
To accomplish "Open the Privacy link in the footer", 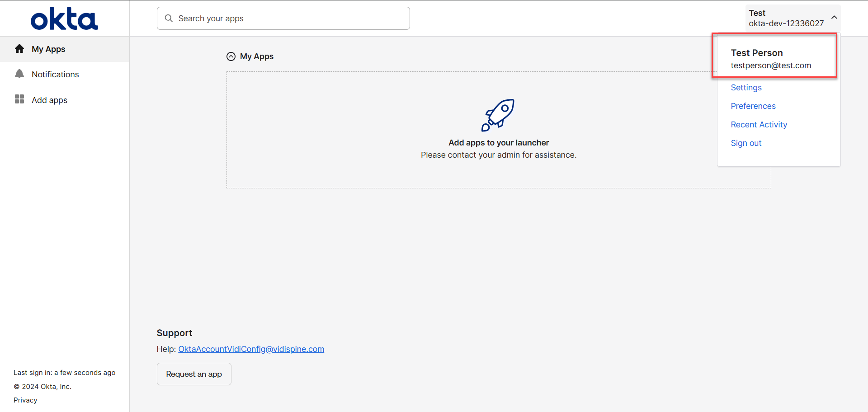I will click(x=25, y=400).
